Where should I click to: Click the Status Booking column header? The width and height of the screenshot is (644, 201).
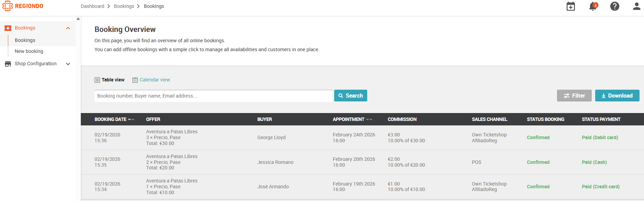[545, 119]
